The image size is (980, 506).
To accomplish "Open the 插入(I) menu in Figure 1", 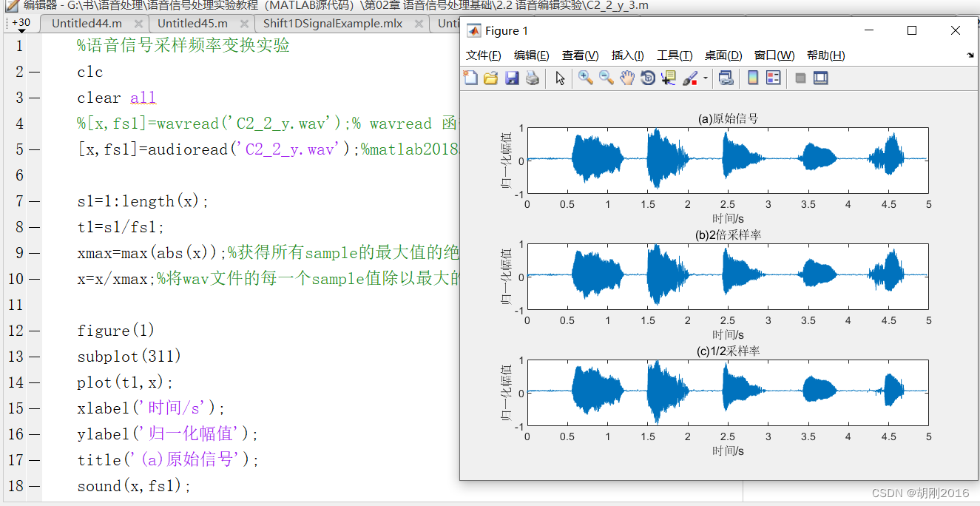I will pos(628,55).
